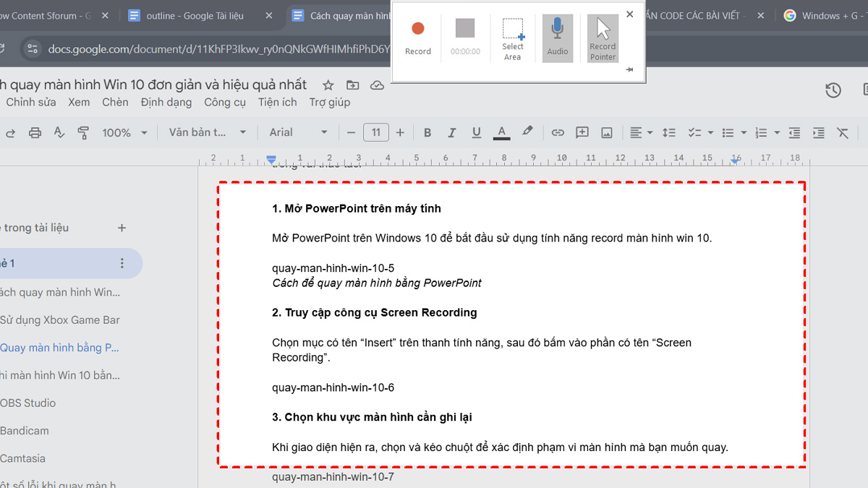Jump to outline heading Camtasia

23,458
